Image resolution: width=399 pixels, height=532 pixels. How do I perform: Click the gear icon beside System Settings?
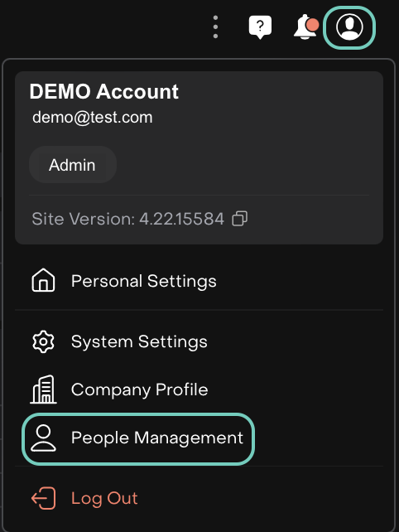click(x=43, y=341)
